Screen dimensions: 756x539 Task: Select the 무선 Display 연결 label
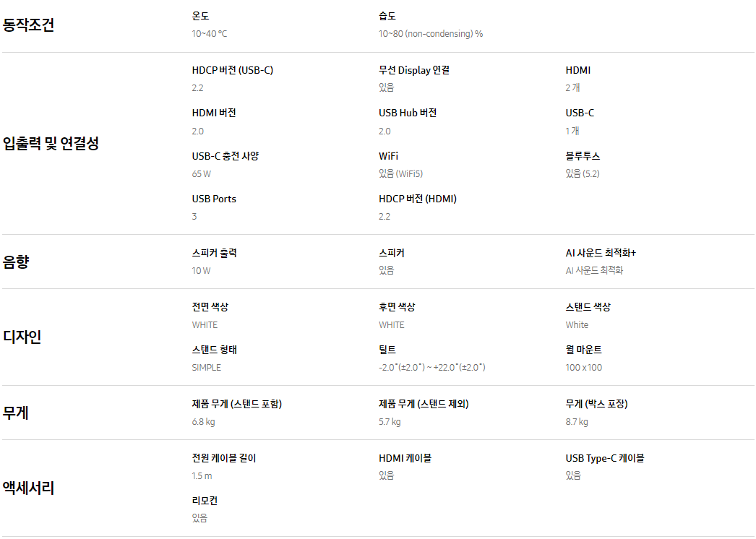point(414,70)
